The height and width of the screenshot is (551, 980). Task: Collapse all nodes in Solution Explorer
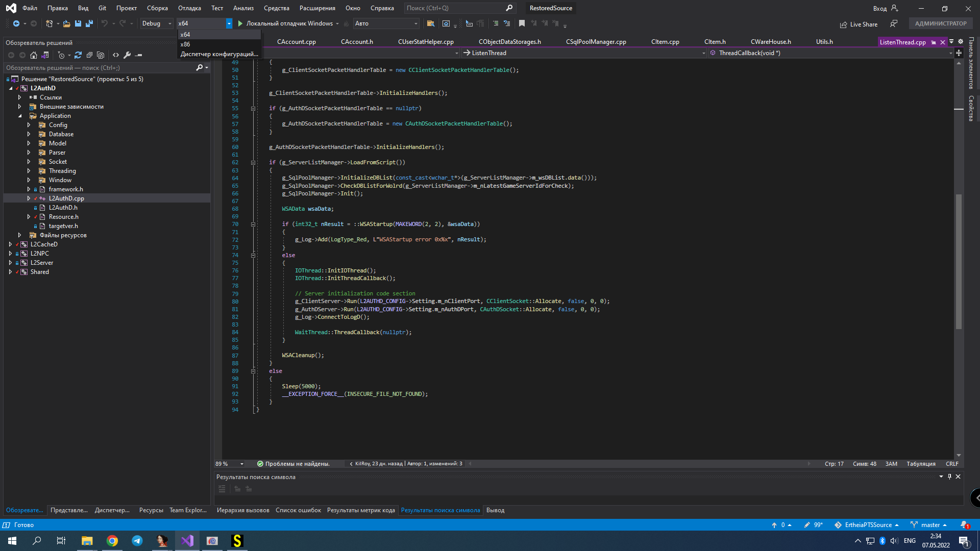[89, 55]
